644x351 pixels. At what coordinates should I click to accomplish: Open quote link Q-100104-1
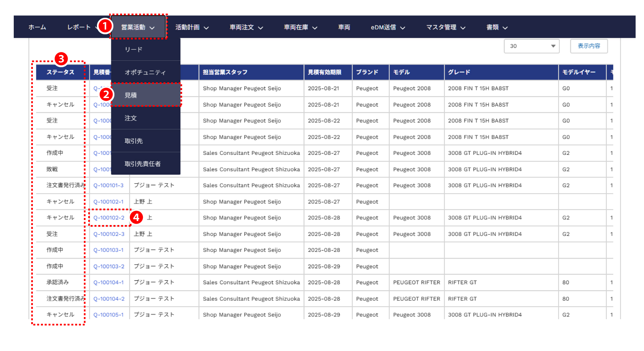(x=108, y=282)
